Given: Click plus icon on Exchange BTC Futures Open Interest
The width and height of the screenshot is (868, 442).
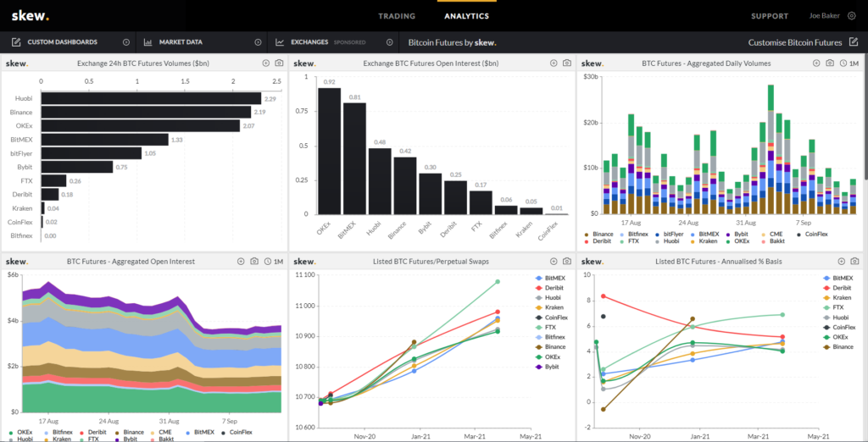Looking at the screenshot, I should point(554,63).
